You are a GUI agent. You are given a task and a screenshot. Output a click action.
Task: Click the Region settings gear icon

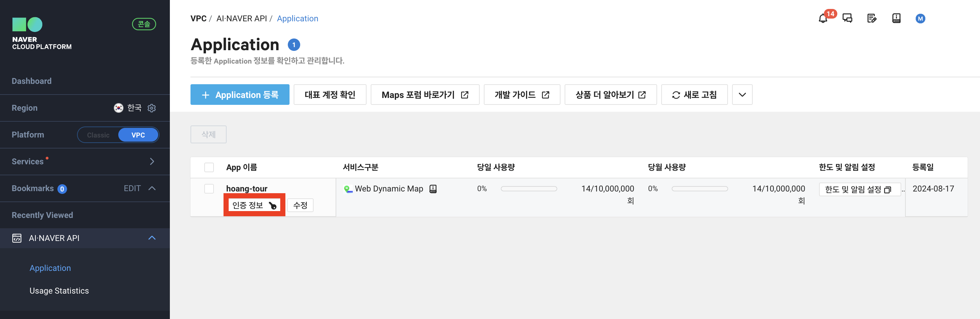[x=151, y=108]
